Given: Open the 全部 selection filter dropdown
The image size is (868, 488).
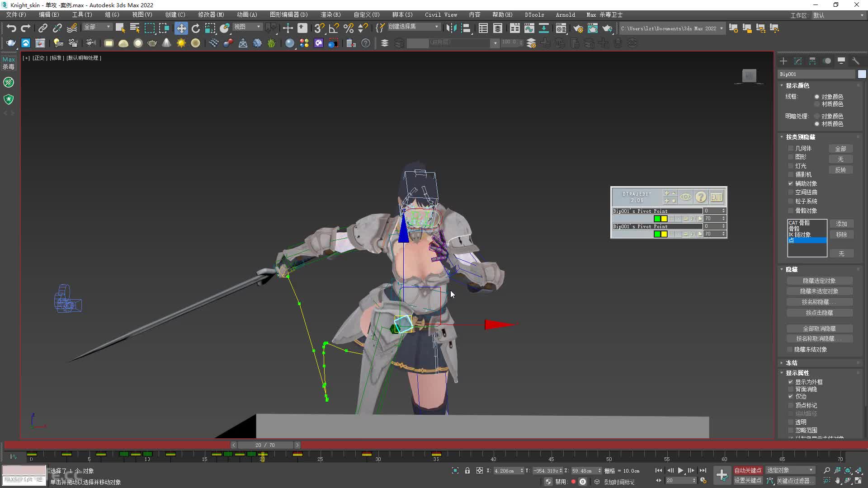Looking at the screenshot, I should point(97,27).
